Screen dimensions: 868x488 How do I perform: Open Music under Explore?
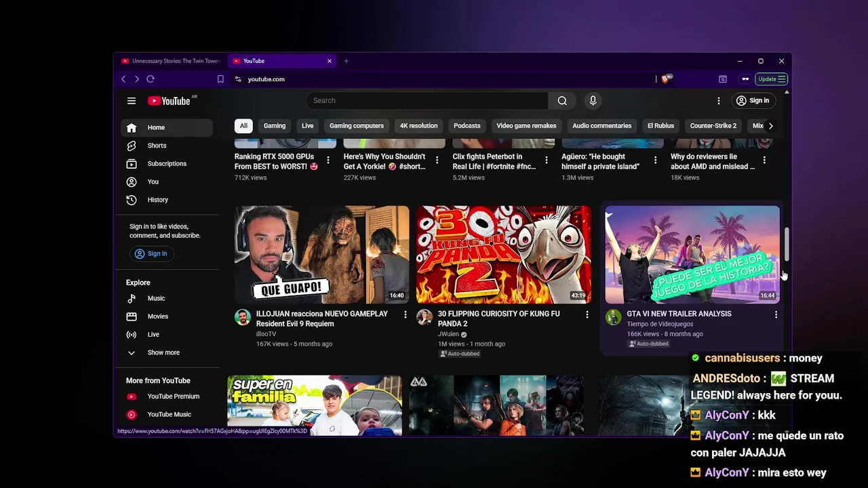pyautogui.click(x=167, y=298)
